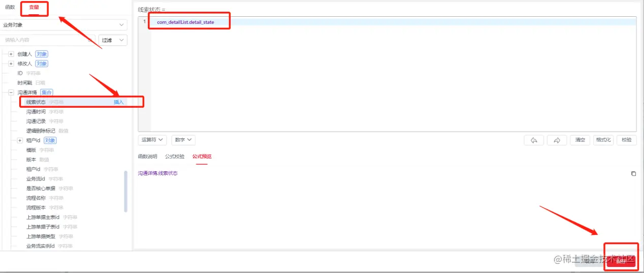Click the 格式化 button

point(603,140)
